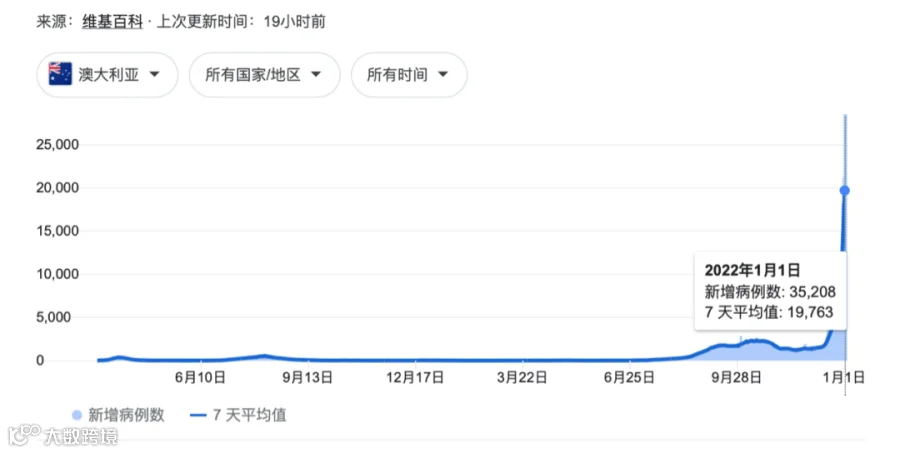Click the 新增病例数 legend dot
The width and height of the screenshot is (900, 453).
click(x=77, y=415)
